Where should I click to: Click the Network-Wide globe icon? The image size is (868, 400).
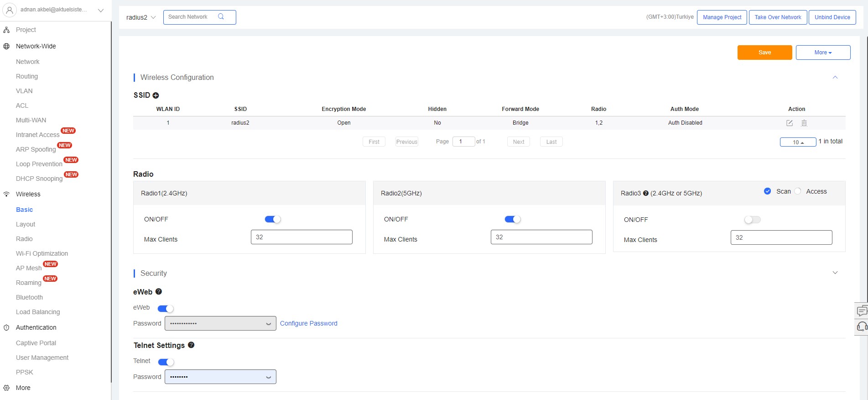tap(6, 46)
